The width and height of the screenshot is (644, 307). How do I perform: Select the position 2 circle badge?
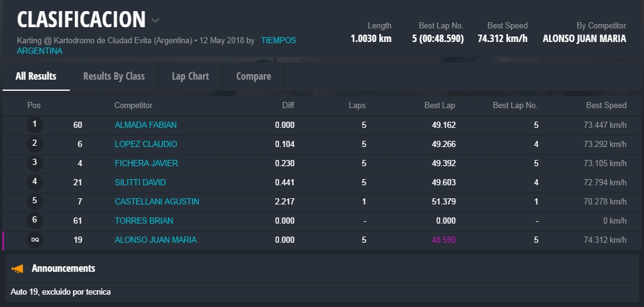click(35, 144)
